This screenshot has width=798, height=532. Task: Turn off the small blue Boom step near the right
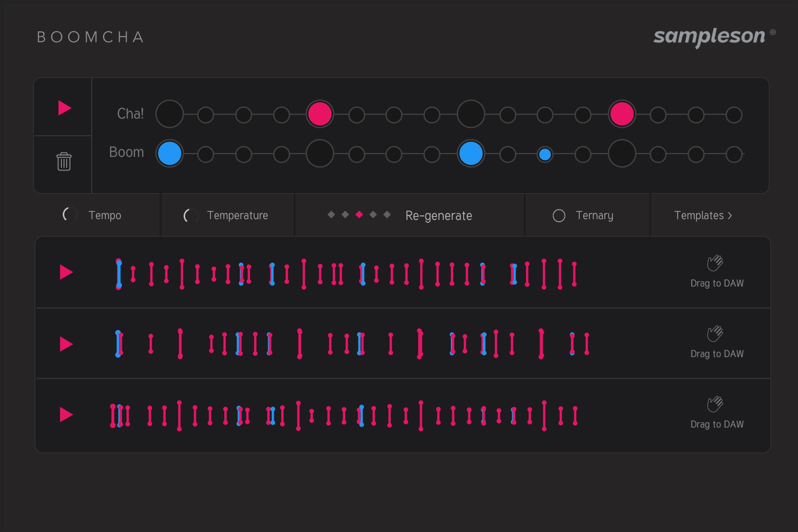coord(545,154)
